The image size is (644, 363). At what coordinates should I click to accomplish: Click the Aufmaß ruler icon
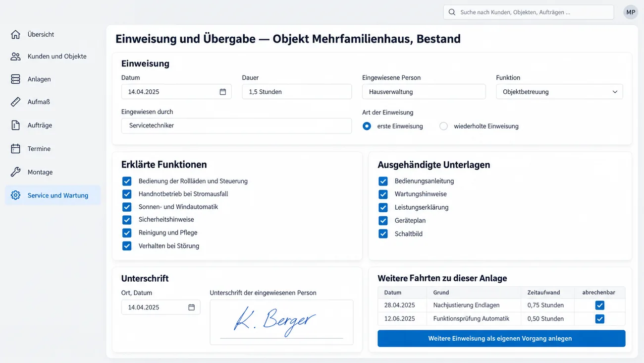(x=15, y=102)
